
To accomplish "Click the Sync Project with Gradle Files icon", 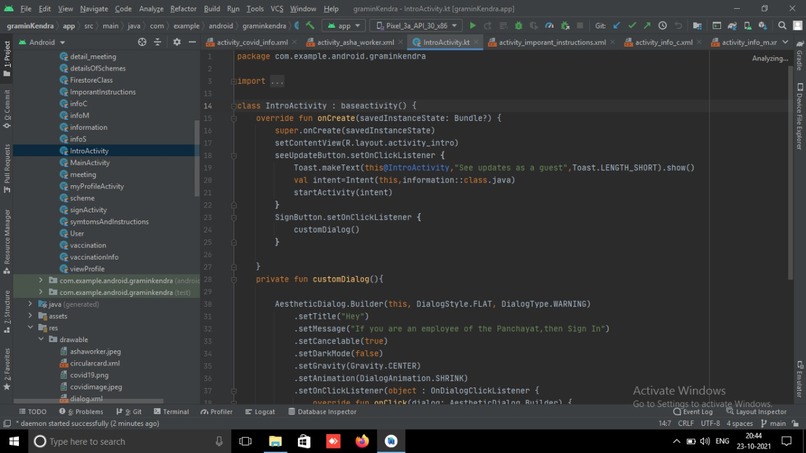I will (732, 26).
